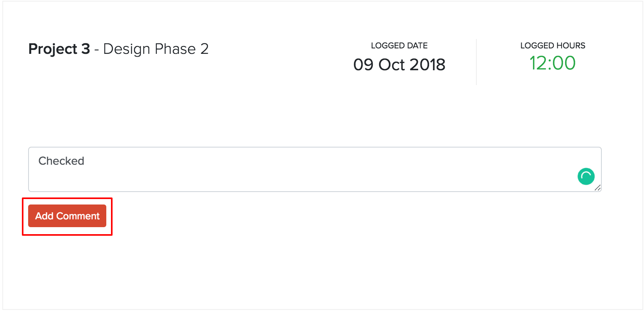644x313 pixels.
Task: Click the day 09 in logged date
Action: [363, 65]
